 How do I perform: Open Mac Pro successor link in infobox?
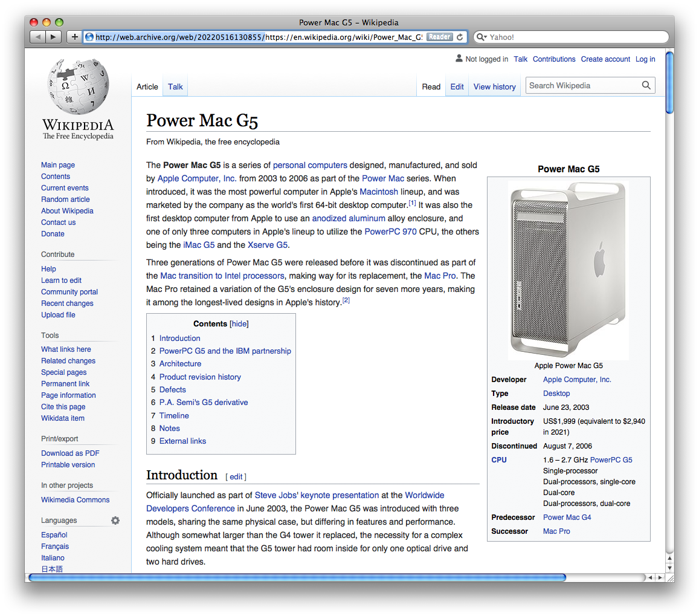(556, 531)
